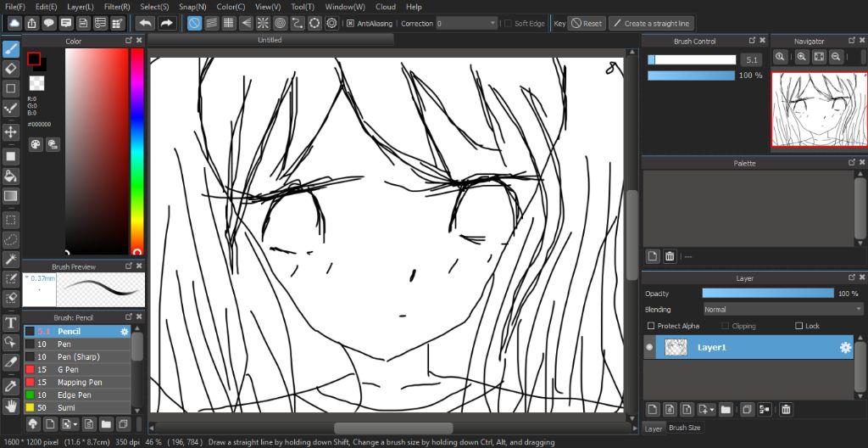Click the Create a straight line button
This screenshot has width=868, height=448.
point(651,24)
